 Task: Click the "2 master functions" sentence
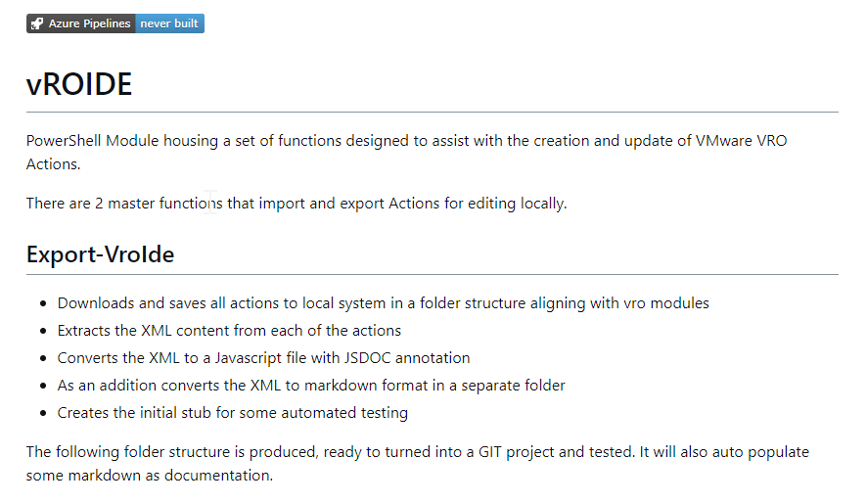[297, 204]
